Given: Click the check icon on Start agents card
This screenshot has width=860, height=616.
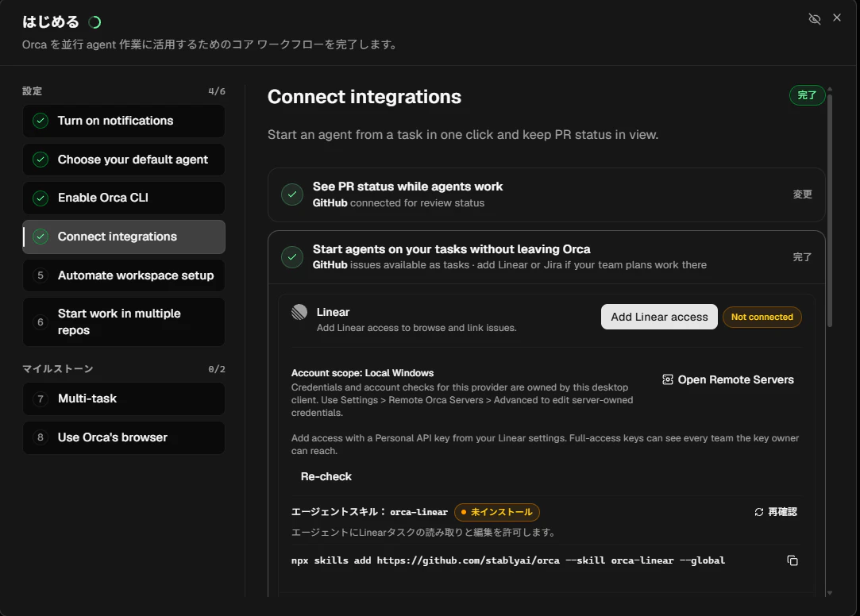Looking at the screenshot, I should pyautogui.click(x=292, y=257).
